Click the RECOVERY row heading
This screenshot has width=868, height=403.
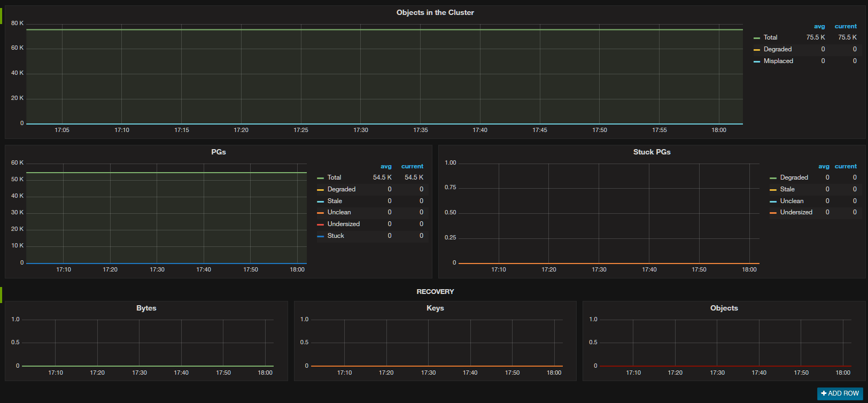(435, 292)
